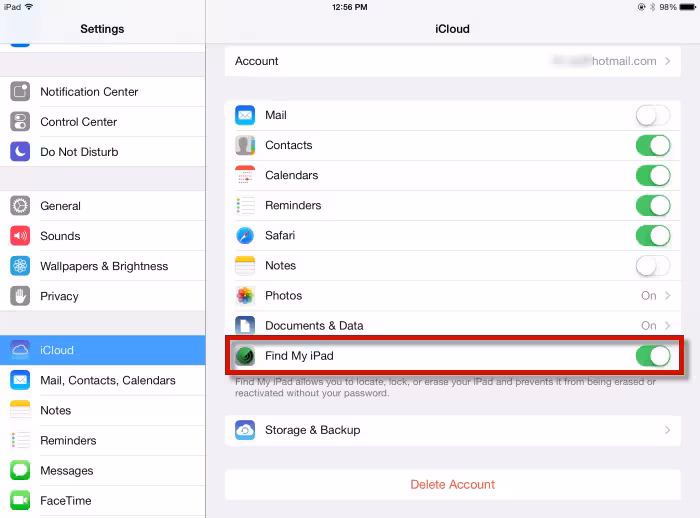This screenshot has height=518, width=700.
Task: Tap the Mail, Contacts, Calendars label
Action: pos(108,380)
